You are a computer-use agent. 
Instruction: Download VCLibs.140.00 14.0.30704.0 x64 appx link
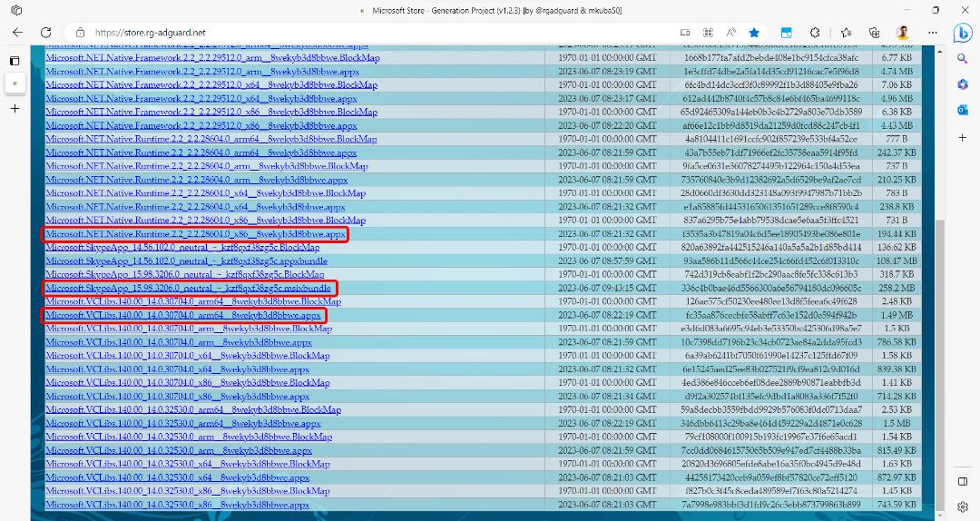click(x=178, y=369)
